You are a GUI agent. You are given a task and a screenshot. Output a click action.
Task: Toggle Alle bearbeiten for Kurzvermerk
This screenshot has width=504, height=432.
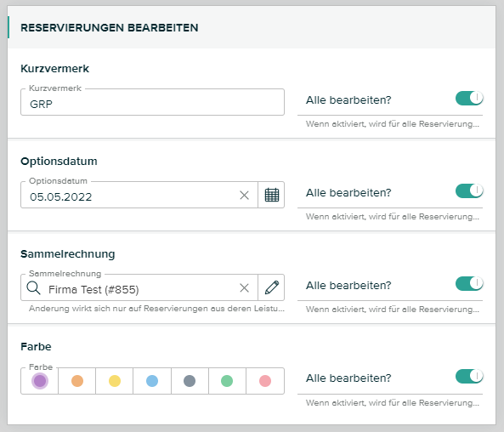click(469, 98)
